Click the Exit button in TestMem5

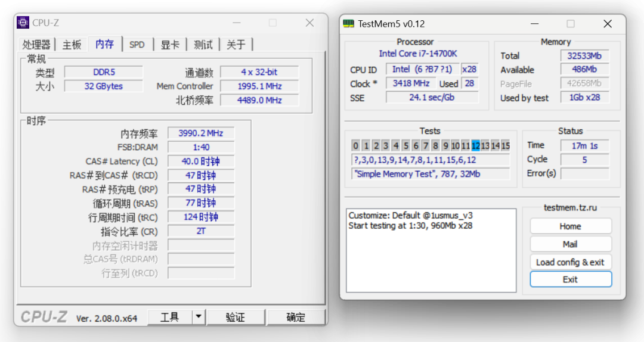(571, 279)
